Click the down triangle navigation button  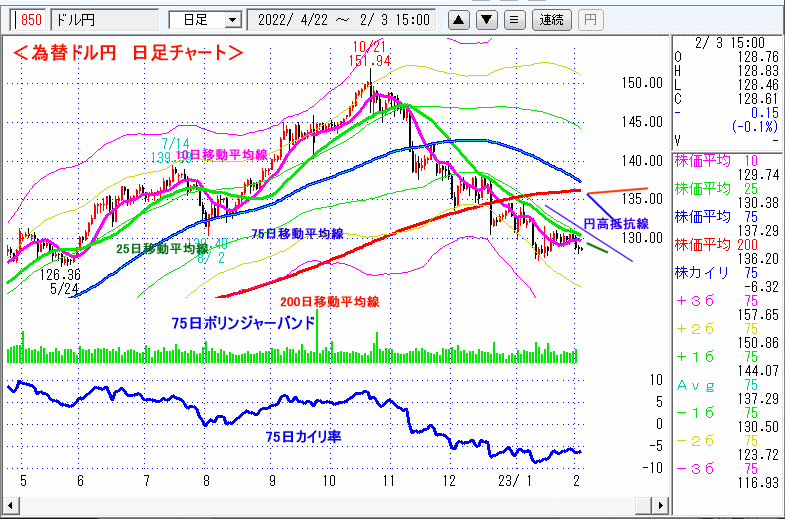coord(486,20)
